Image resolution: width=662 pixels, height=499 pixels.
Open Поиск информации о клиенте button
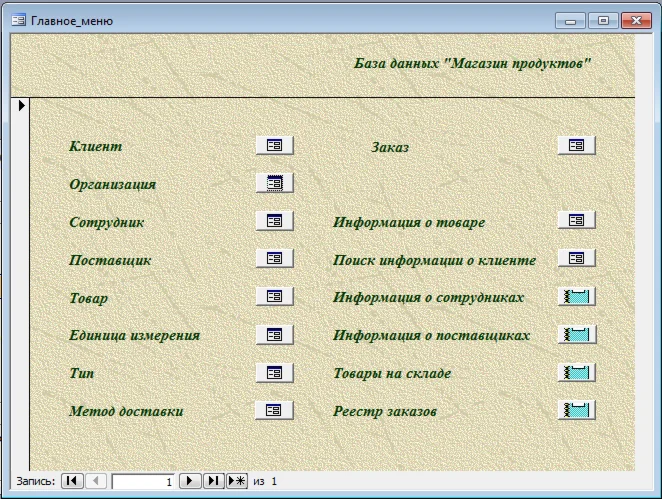[x=576, y=259]
